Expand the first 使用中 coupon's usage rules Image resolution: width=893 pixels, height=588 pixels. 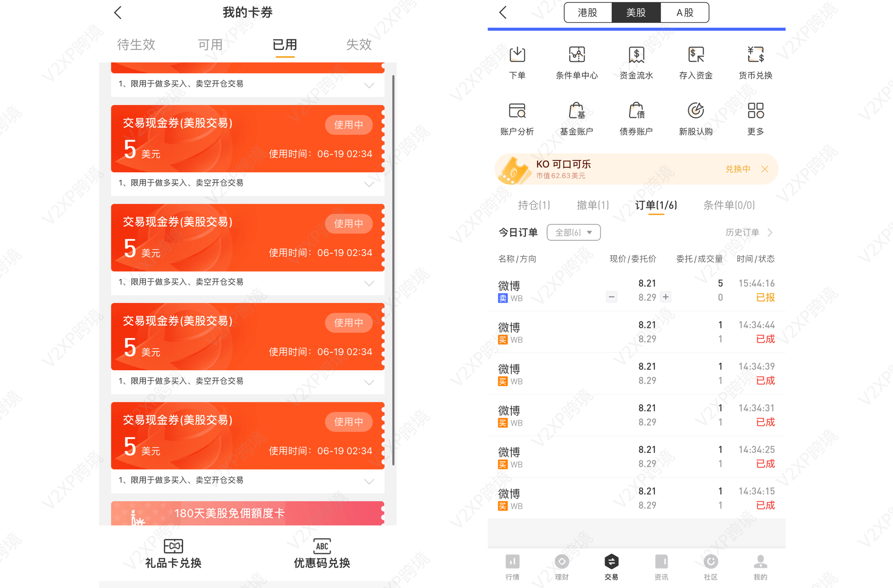click(369, 184)
